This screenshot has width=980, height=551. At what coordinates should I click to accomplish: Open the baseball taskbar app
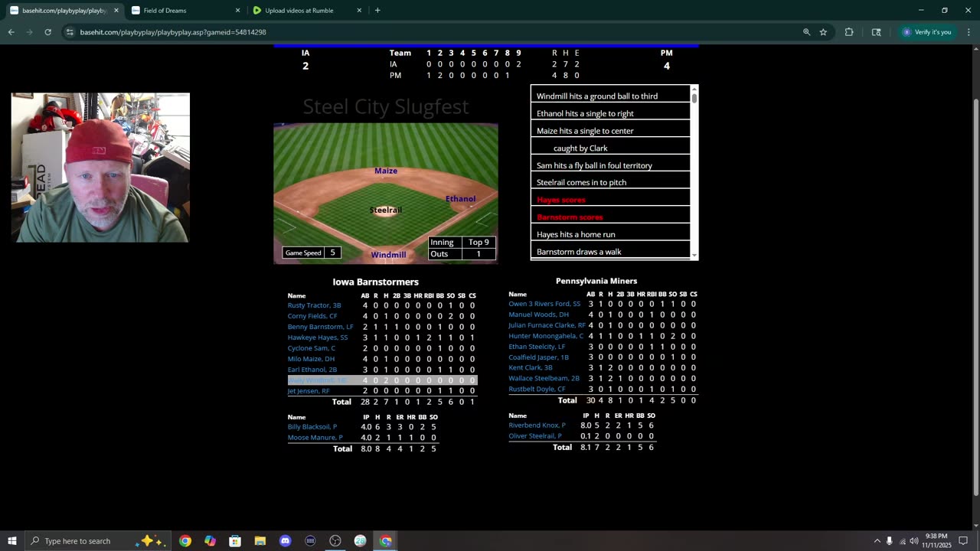(x=360, y=541)
